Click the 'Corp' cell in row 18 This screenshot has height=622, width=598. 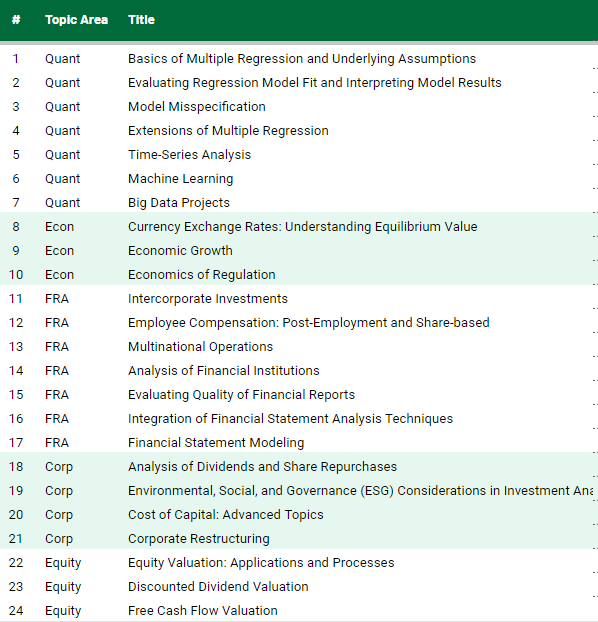click(x=59, y=466)
